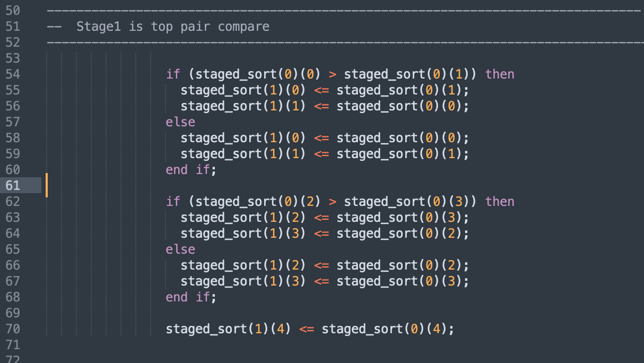644x363 pixels.
Task: Place cursor in the "Stage1 is top pair compare" comment
Action: tap(172, 27)
